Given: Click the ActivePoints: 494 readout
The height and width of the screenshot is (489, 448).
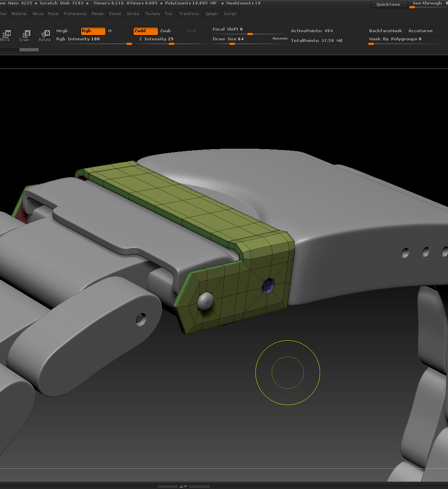Looking at the screenshot, I should 312,31.
